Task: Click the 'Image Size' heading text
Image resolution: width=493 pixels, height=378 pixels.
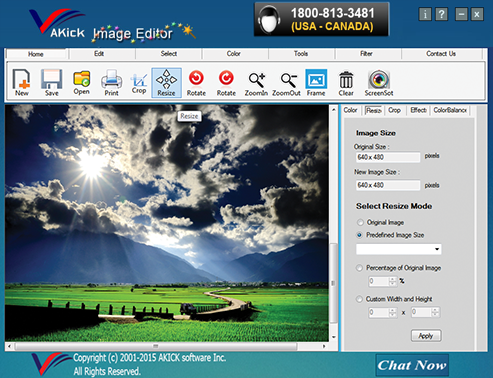Action: coord(376,133)
